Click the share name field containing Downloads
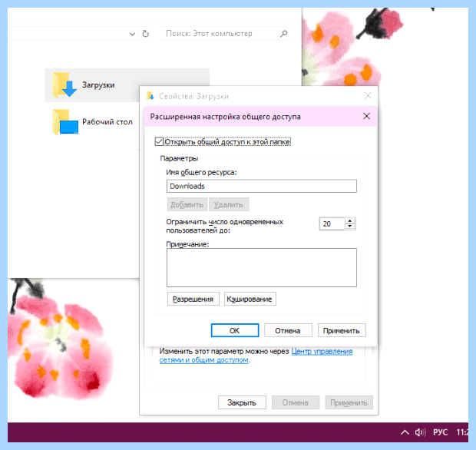 click(261, 186)
